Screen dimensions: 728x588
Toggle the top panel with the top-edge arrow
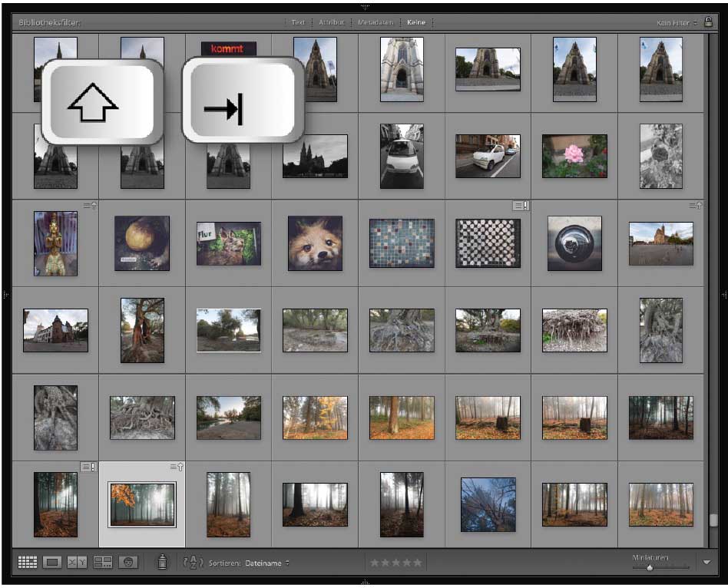(365, 7)
